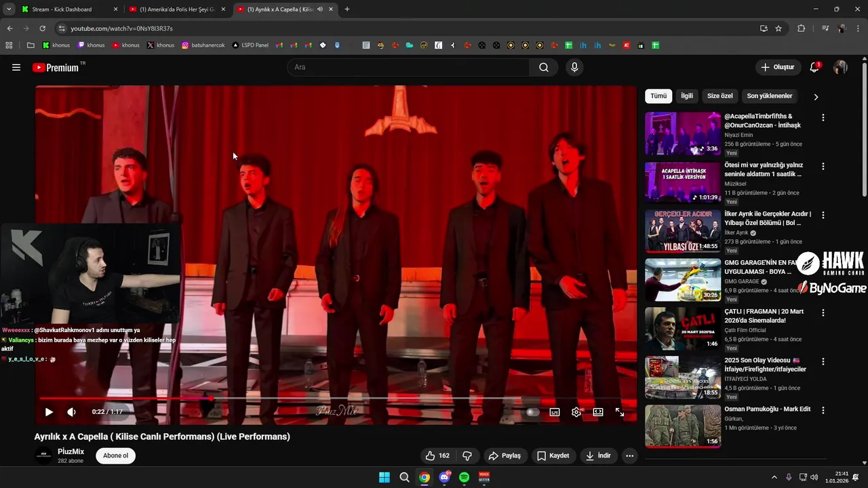Share the video via Paylaş

coord(505,455)
